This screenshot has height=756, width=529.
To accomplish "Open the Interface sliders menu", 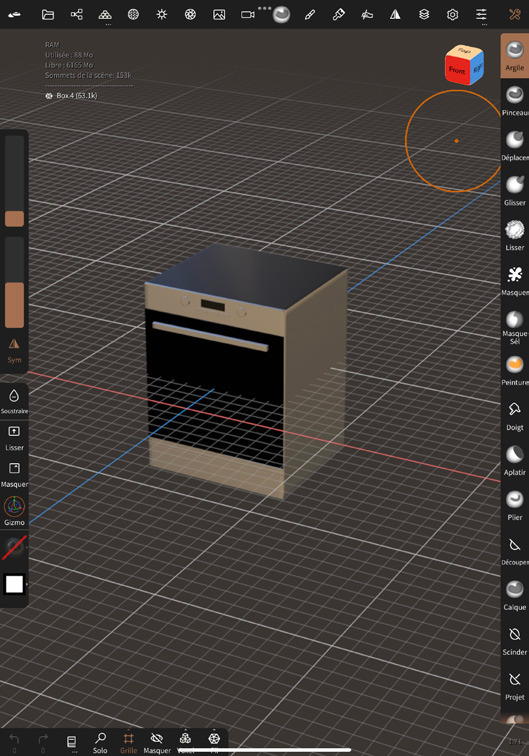I will (x=481, y=14).
